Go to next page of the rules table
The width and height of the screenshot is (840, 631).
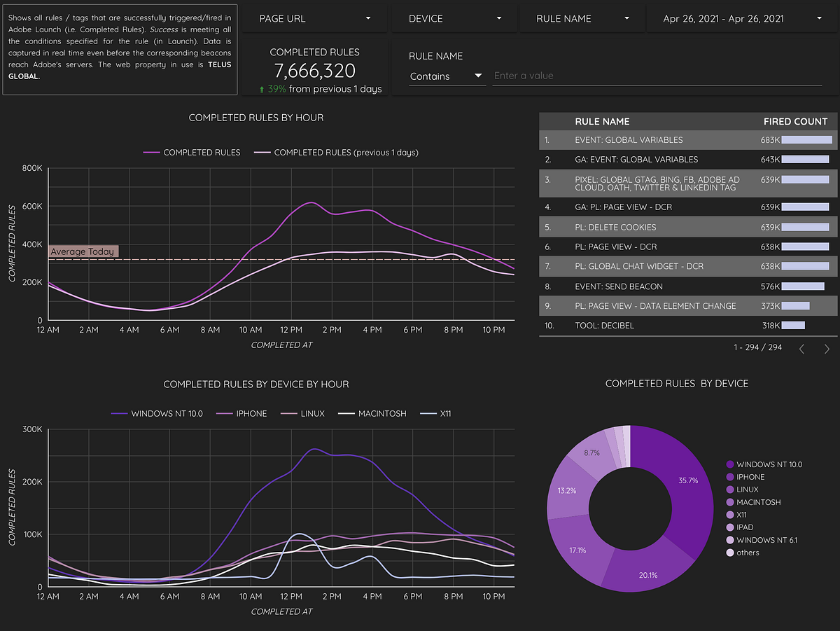click(x=828, y=348)
